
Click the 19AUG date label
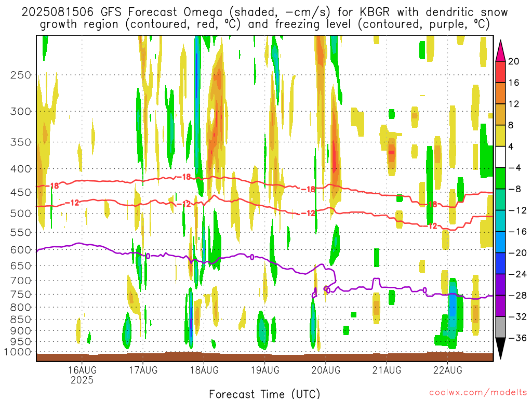[x=265, y=370]
